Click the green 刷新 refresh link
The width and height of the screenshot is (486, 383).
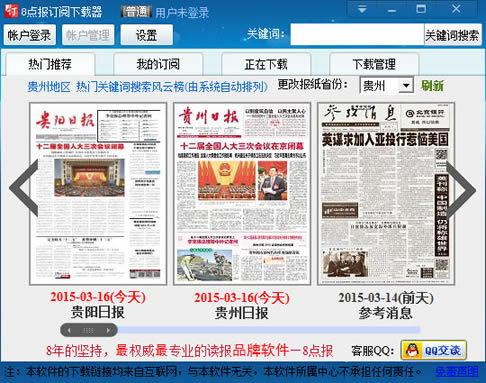click(x=432, y=86)
